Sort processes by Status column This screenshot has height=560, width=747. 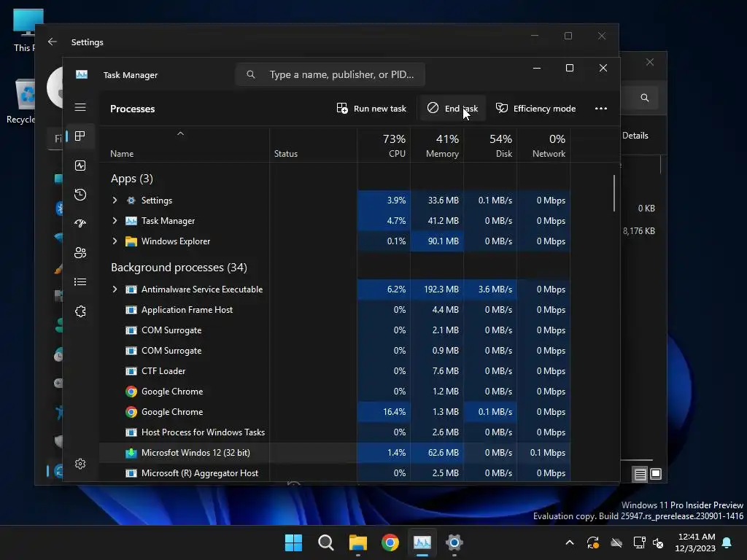[286, 154]
